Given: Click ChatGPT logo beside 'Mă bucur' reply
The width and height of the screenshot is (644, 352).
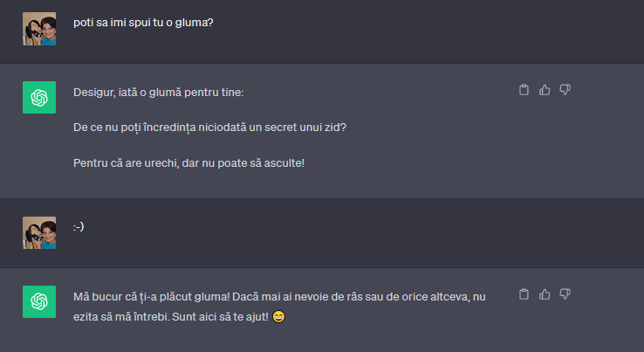Looking at the screenshot, I should tap(39, 301).
